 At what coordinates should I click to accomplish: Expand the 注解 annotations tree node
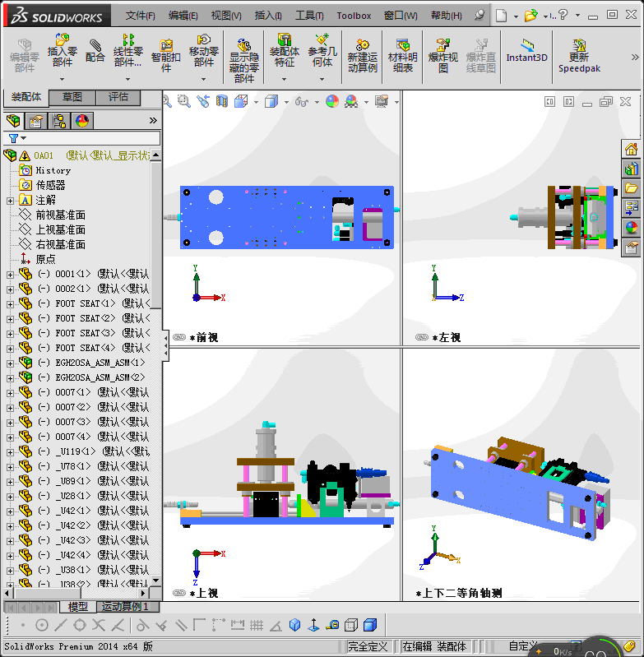coord(10,201)
